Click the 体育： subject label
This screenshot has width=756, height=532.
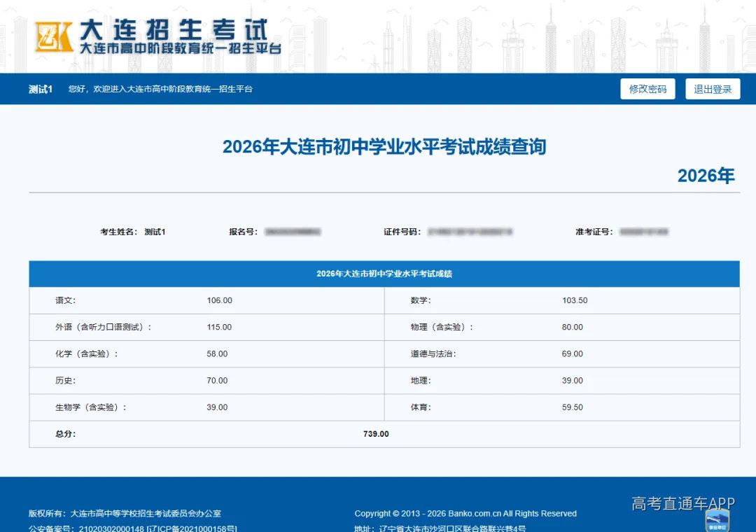coord(421,407)
